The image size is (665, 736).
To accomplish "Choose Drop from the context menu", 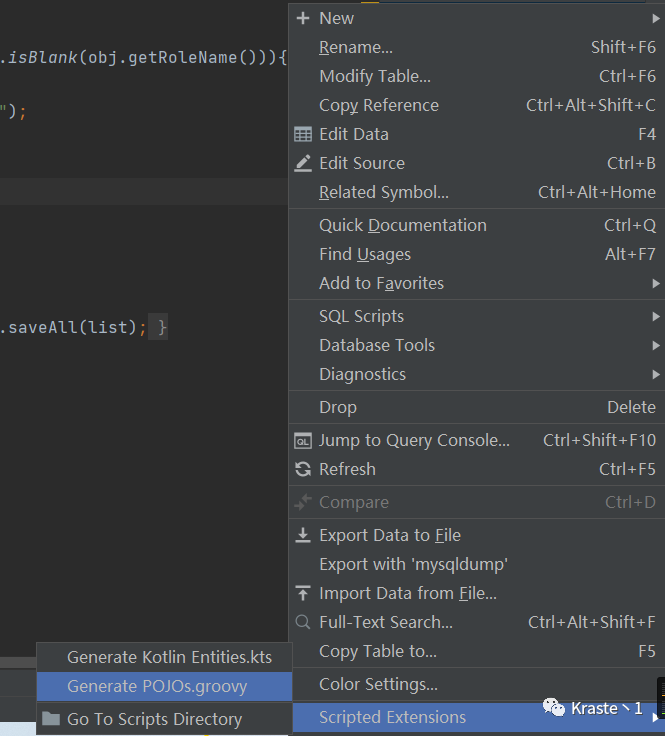I will 338,407.
